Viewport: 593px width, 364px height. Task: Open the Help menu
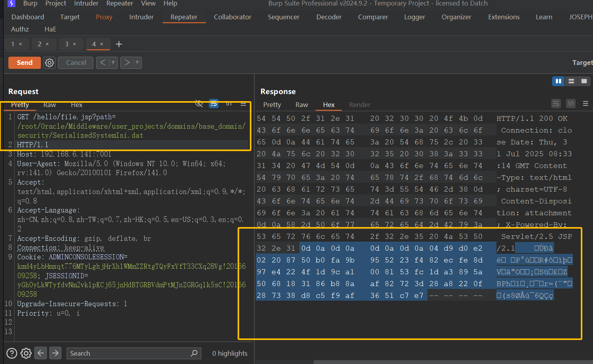tap(170, 3)
